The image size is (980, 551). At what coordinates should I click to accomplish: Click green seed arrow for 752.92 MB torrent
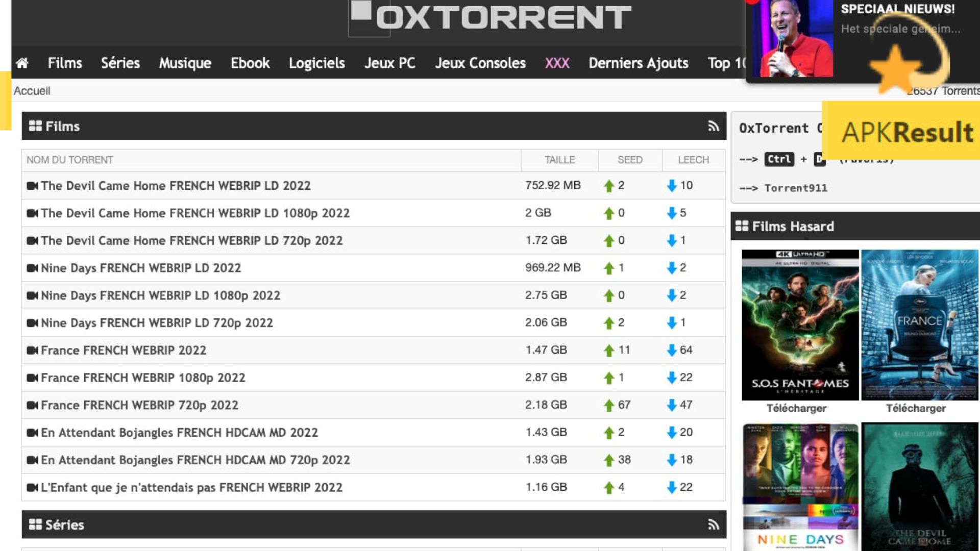(x=608, y=186)
